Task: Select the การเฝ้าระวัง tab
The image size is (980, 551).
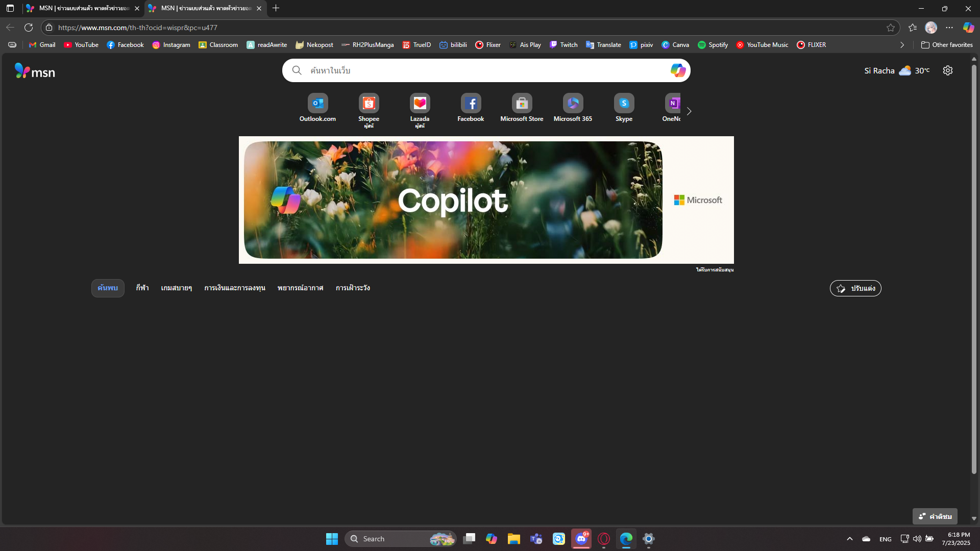Action: click(353, 288)
